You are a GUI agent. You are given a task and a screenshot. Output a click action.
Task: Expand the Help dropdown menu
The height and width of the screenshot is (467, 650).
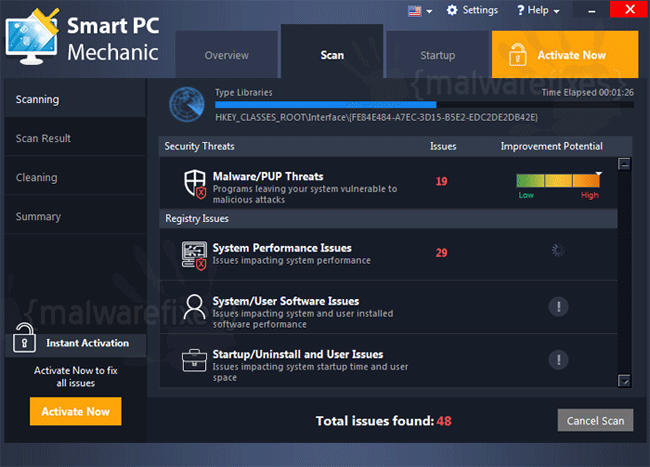coord(556,11)
